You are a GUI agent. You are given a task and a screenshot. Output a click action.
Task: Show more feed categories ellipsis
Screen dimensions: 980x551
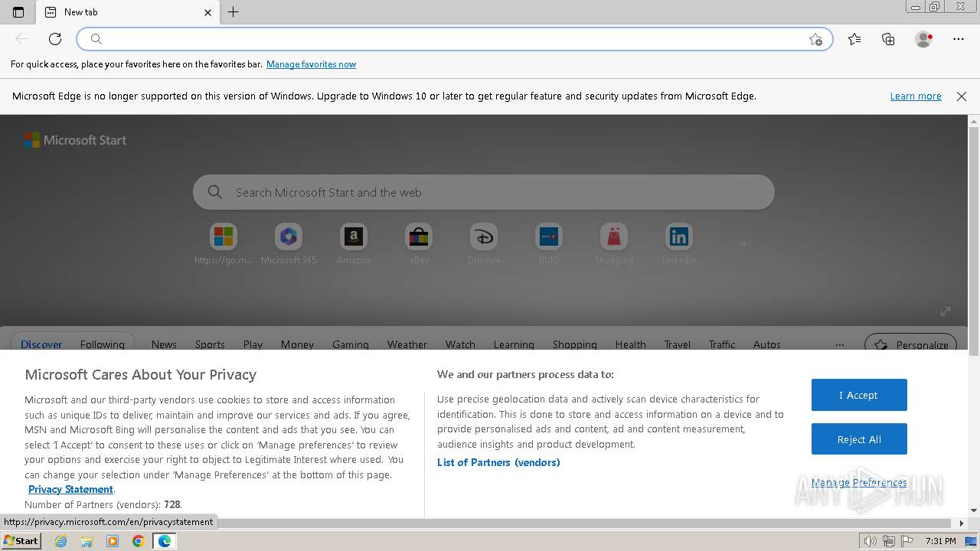[x=840, y=344]
